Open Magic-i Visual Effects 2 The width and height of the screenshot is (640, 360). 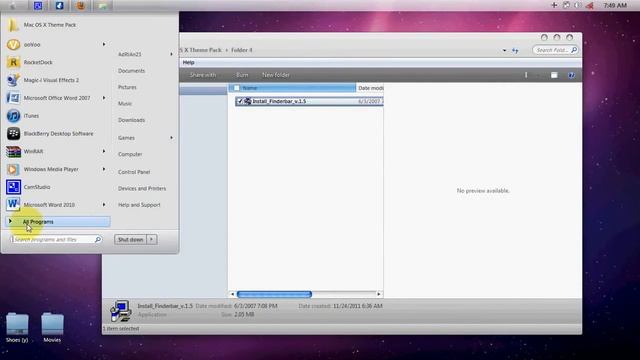pyautogui.click(x=51, y=80)
